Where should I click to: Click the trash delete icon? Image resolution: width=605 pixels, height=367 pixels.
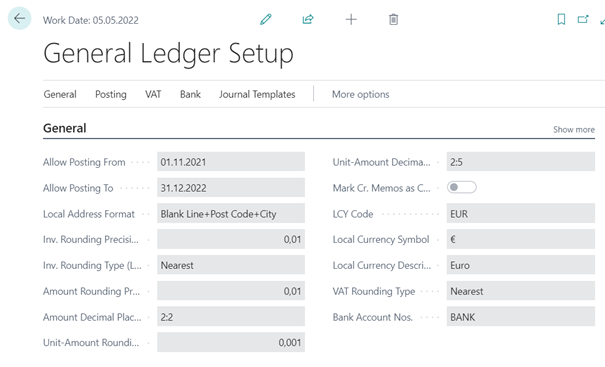393,19
